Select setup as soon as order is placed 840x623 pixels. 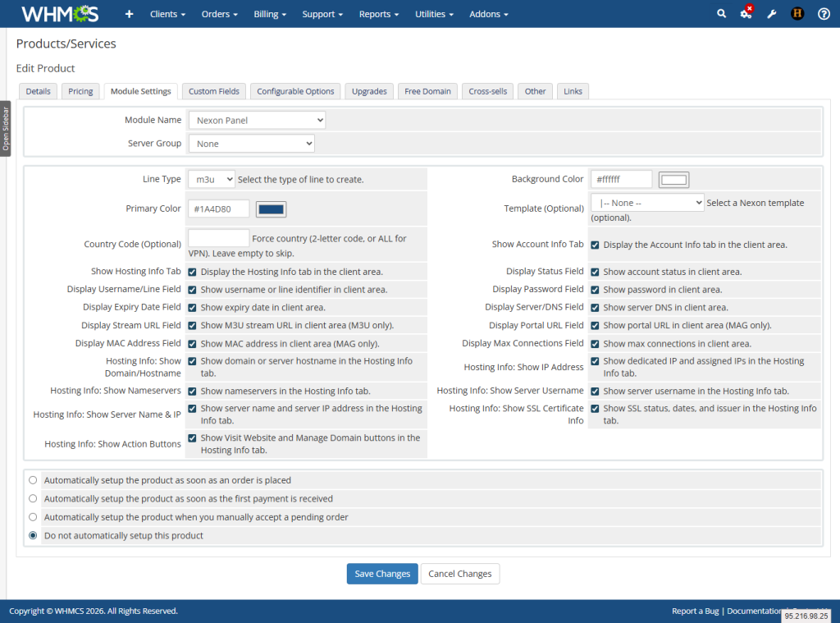(33, 480)
